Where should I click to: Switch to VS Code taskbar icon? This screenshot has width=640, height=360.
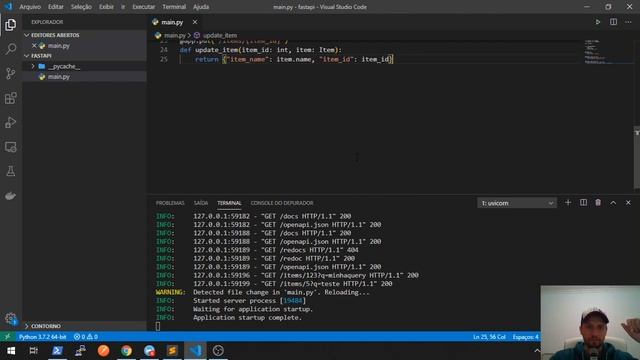point(196,351)
